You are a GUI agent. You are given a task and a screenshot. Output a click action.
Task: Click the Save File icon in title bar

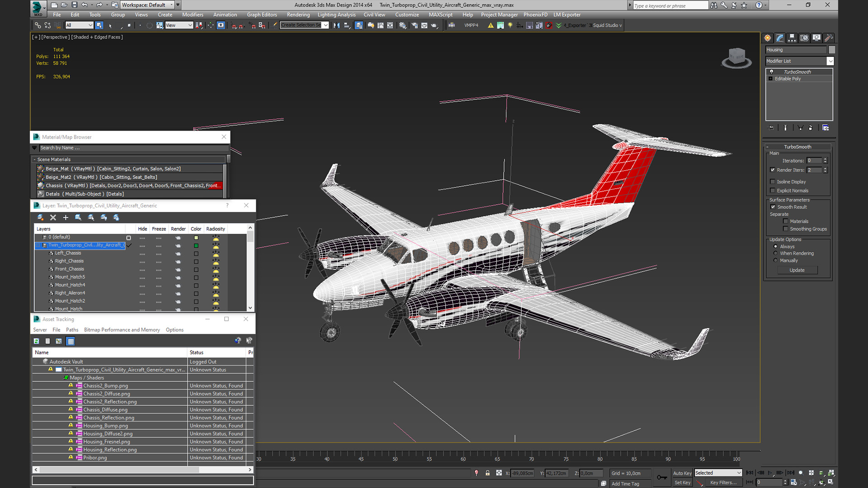74,5
